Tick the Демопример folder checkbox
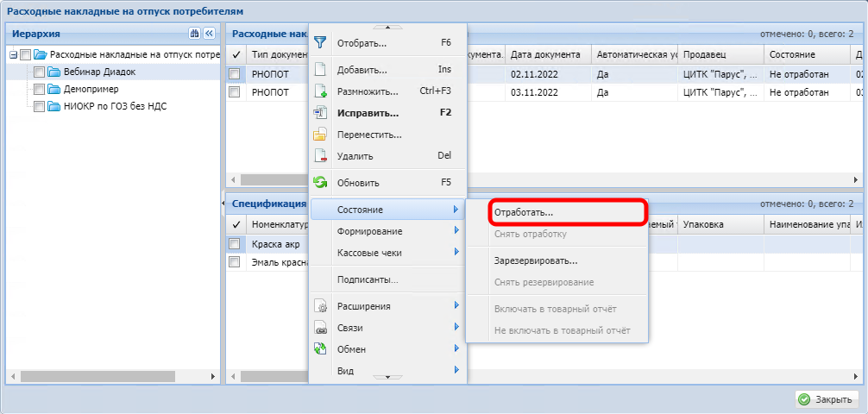This screenshot has width=868, height=414. coord(40,89)
